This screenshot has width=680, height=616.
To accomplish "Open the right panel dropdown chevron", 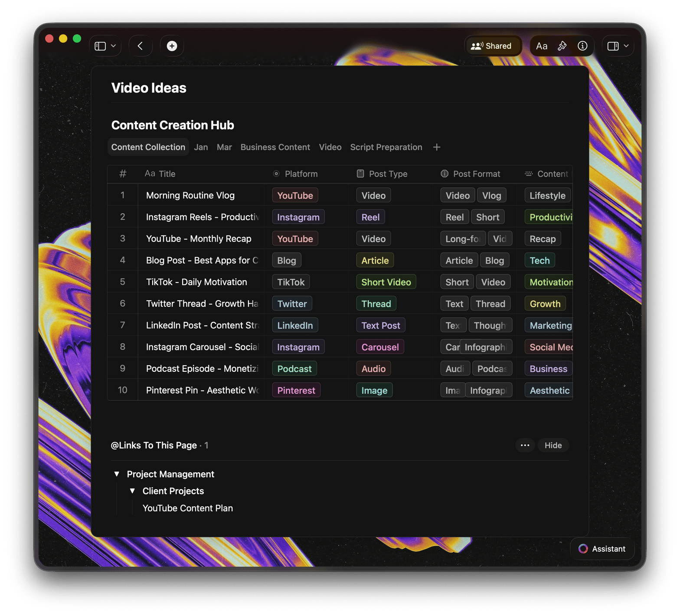I will pos(626,46).
